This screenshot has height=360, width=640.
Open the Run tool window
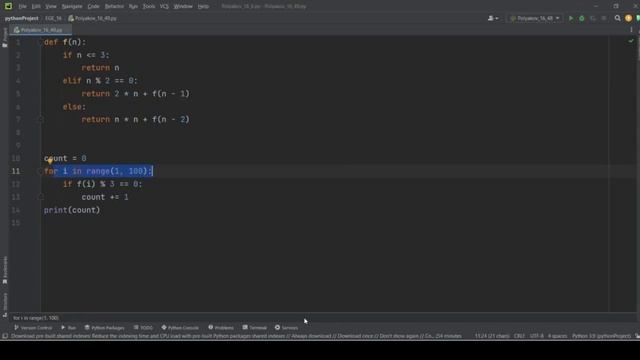point(69,327)
